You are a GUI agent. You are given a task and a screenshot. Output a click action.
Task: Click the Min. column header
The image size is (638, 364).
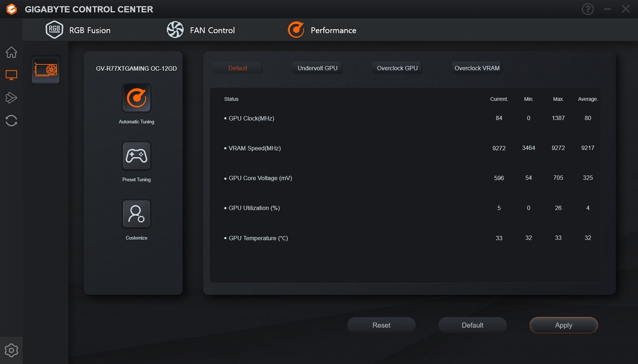coord(528,99)
